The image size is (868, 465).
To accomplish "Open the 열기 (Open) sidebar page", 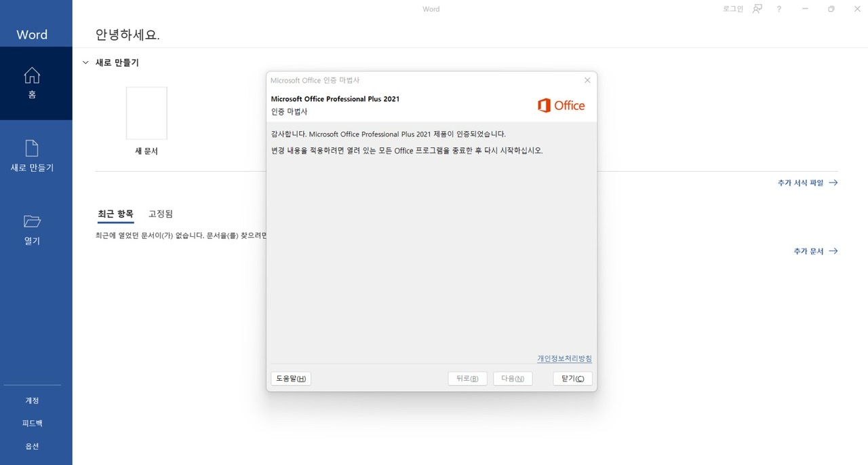I will (32, 230).
